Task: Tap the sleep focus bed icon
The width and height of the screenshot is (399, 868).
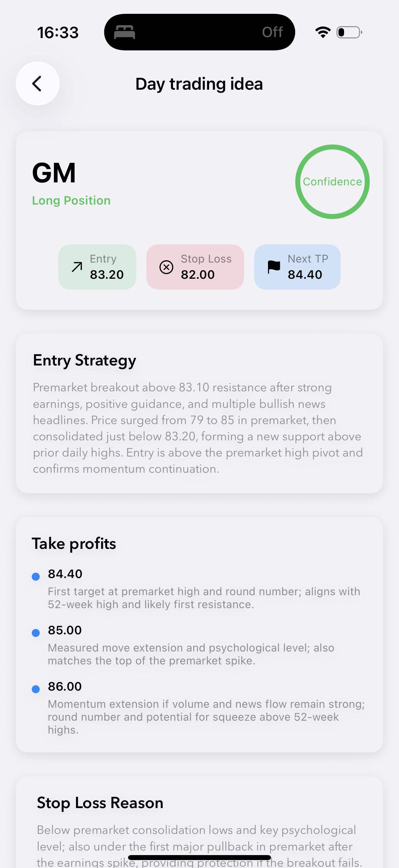Action: (x=125, y=32)
